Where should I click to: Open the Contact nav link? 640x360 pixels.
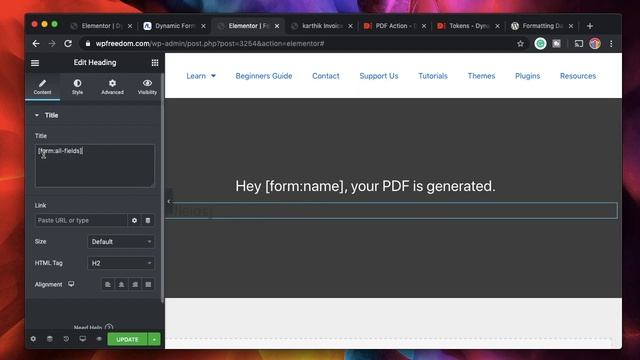point(326,76)
